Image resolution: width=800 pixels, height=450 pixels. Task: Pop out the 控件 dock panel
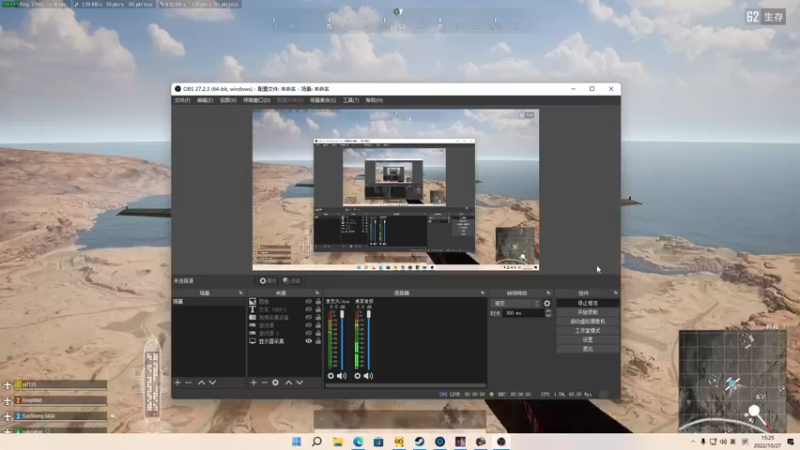point(615,293)
